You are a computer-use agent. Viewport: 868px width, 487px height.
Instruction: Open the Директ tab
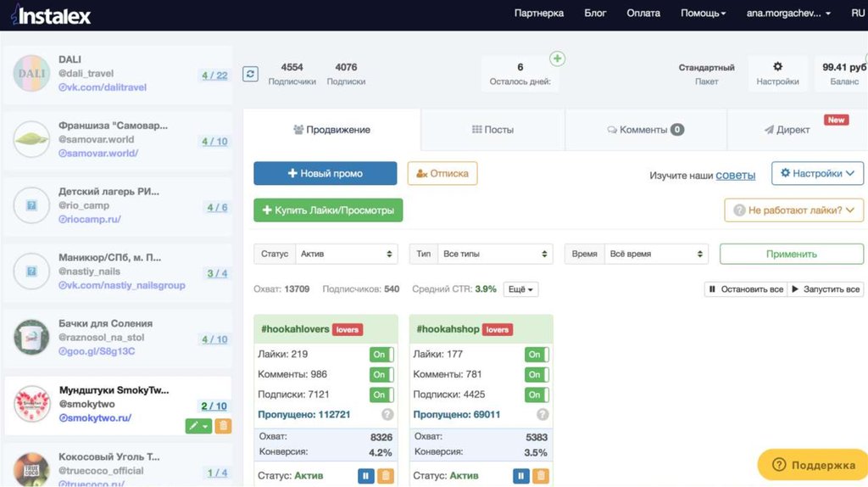(787, 130)
